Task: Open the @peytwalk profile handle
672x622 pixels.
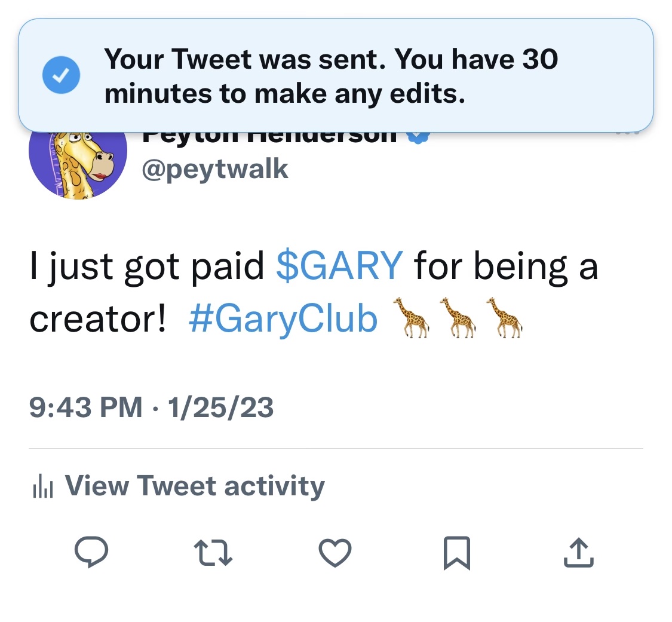Action: 215,168
